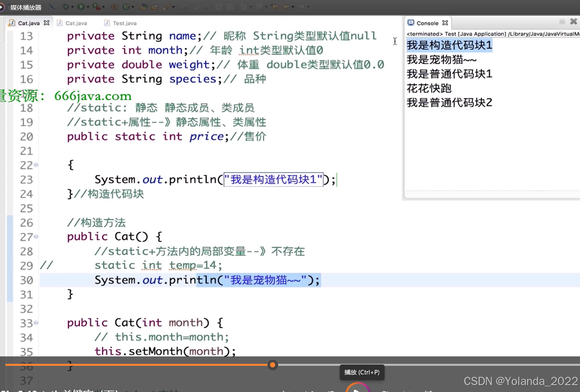Switch to the second Cat.java tab

pyautogui.click(x=72, y=23)
